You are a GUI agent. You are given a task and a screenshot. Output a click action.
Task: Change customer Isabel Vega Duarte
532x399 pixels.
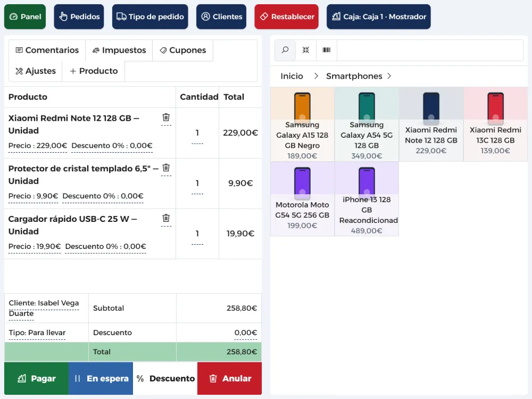(x=44, y=308)
